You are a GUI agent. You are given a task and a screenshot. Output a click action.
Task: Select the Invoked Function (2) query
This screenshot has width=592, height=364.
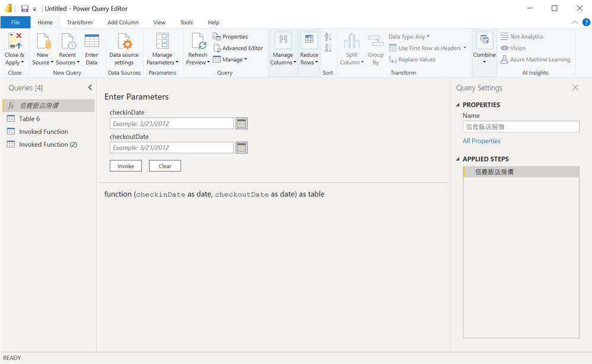pos(49,144)
